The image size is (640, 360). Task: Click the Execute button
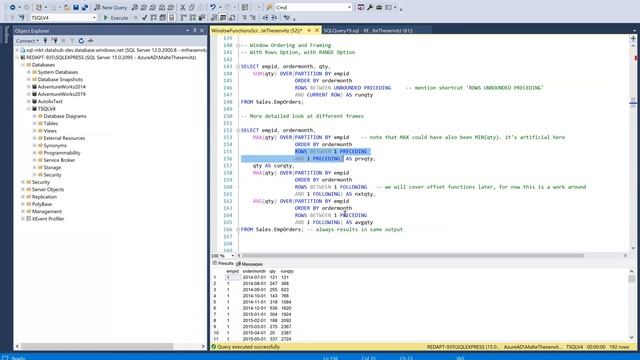click(x=116, y=18)
